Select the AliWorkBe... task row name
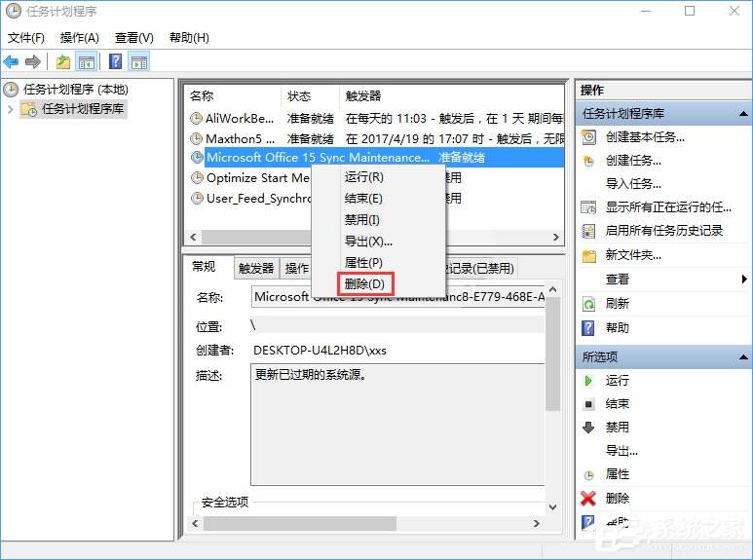This screenshot has width=753, height=560. click(240, 118)
